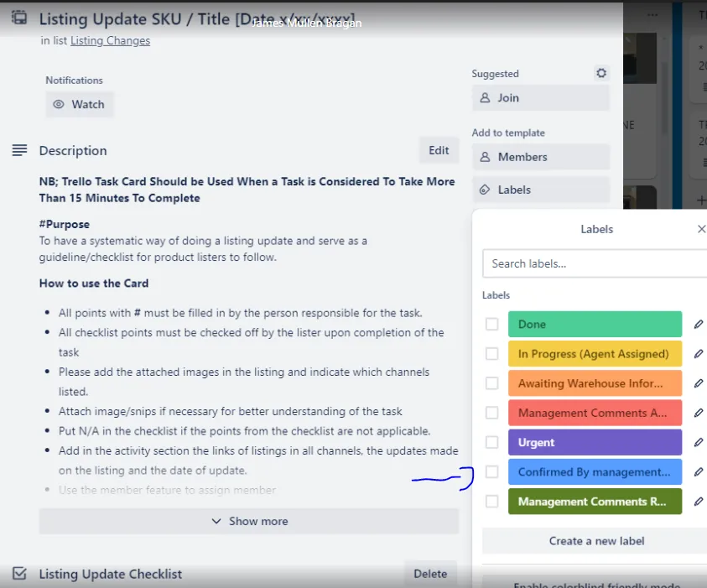Expand the description with Show more
This screenshot has width=707, height=588.
(249, 521)
